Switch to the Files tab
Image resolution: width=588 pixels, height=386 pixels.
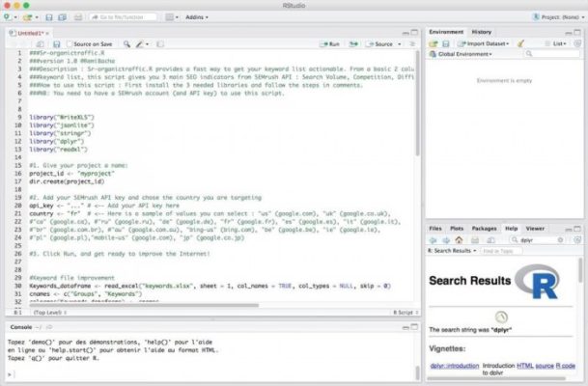pyautogui.click(x=435, y=229)
